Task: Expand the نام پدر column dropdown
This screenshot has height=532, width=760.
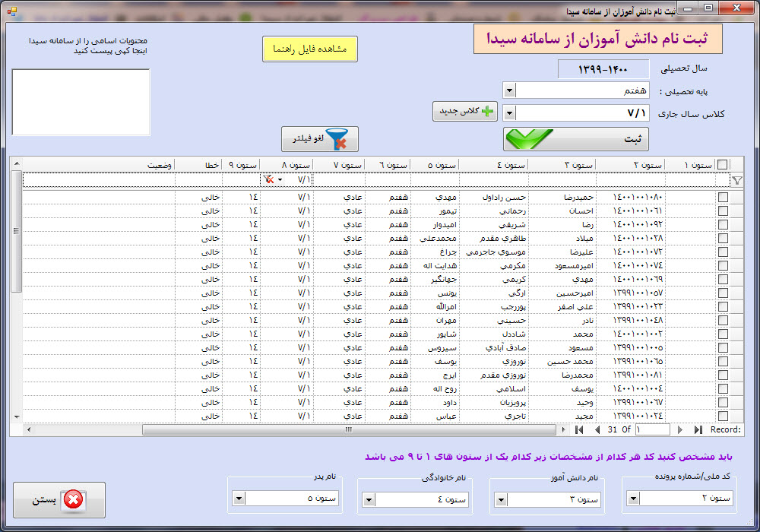Action: pos(239,499)
